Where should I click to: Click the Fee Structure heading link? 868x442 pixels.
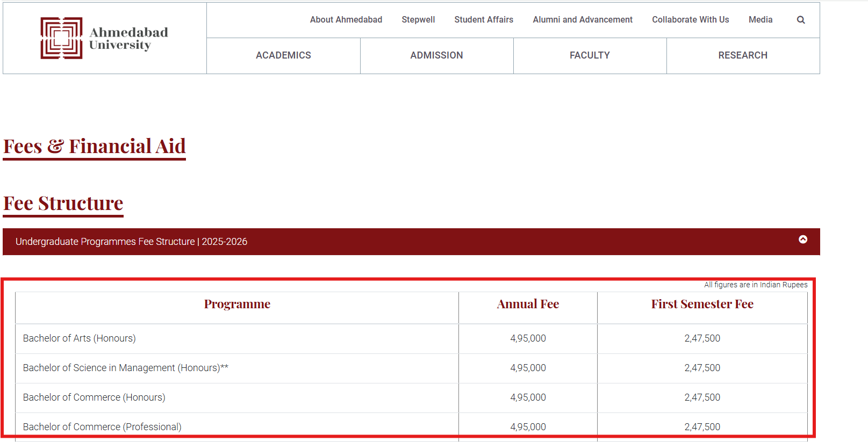(63, 204)
